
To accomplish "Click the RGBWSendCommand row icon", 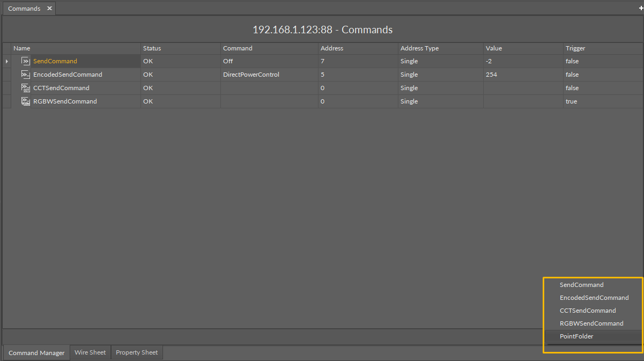I will pyautogui.click(x=25, y=101).
